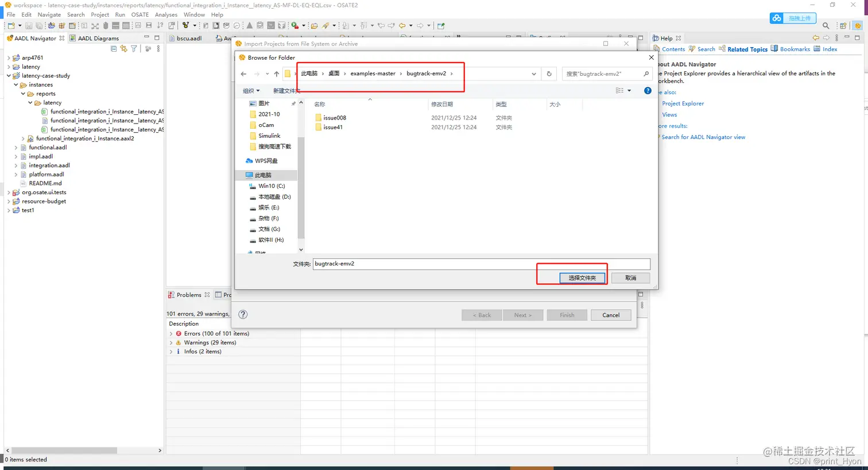This screenshot has width=868, height=470.
Task: Open Search for AADL Navigator view link
Action: 703,137
